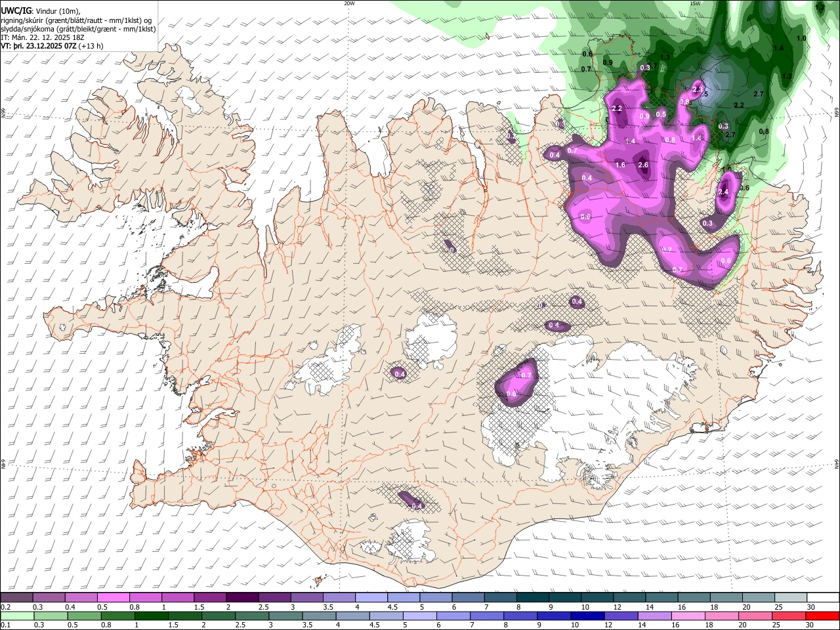Pick the navy blue 10 mm rain swatch
Viewport: 840px width, 630px height.
588,616
